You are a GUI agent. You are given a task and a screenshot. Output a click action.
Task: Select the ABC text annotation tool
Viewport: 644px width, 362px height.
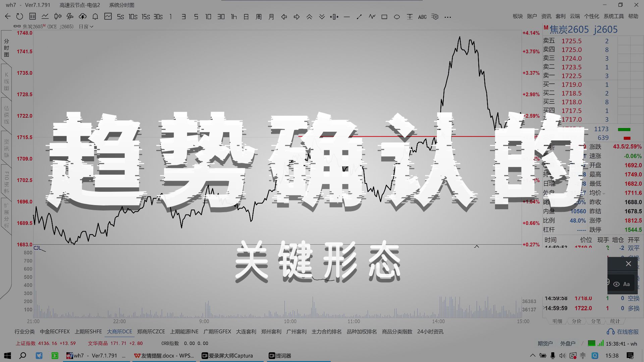(x=422, y=17)
